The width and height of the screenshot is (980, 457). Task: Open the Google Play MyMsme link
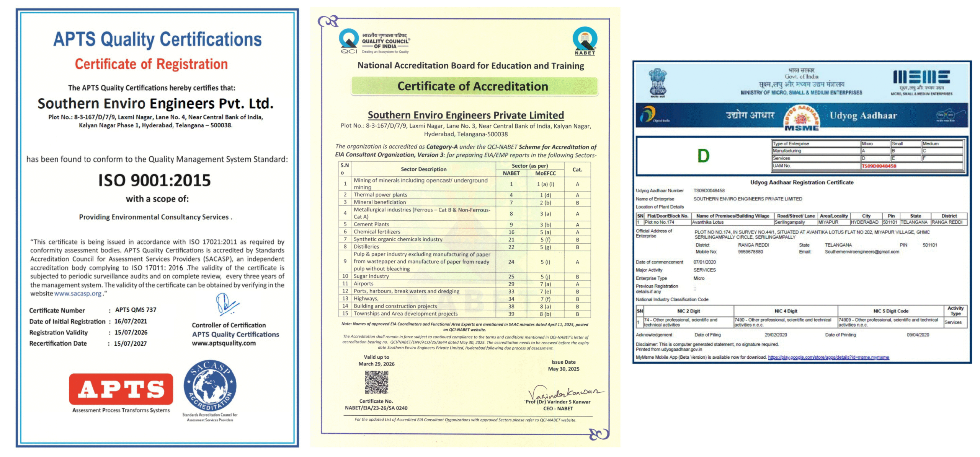point(828,357)
